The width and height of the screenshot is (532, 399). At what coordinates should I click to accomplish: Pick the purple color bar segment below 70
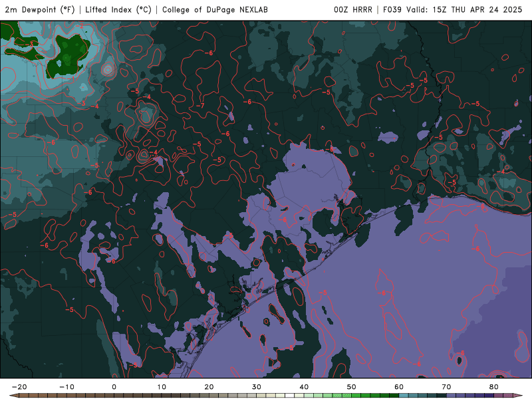pos(452,396)
